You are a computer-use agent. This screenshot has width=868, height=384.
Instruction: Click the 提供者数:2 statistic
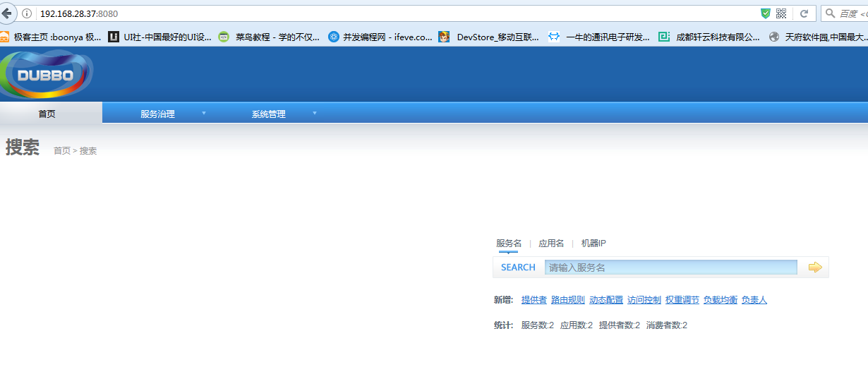pos(620,325)
